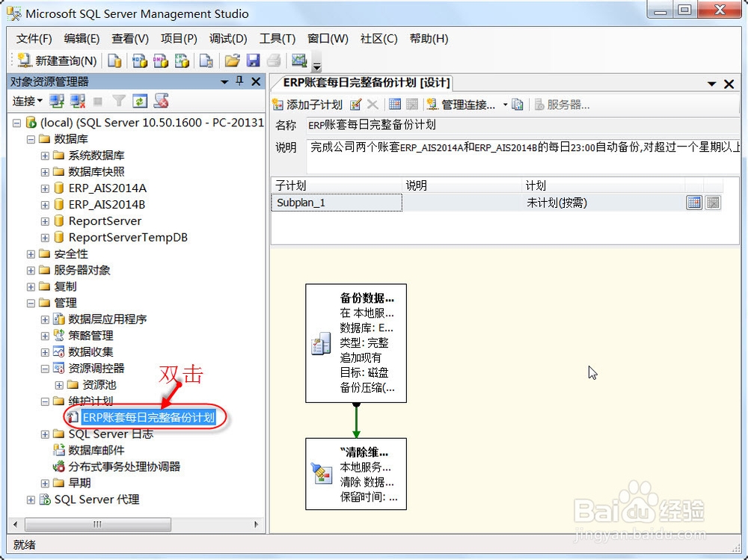Open the 编辑(E) menu
The width and height of the screenshot is (748, 560).
click(x=82, y=39)
